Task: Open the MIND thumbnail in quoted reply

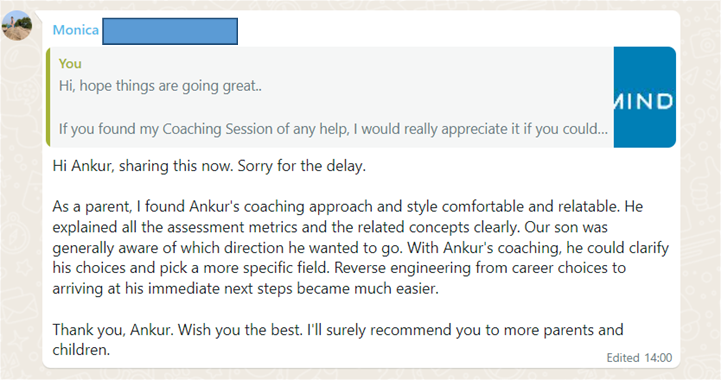Action: (645, 97)
